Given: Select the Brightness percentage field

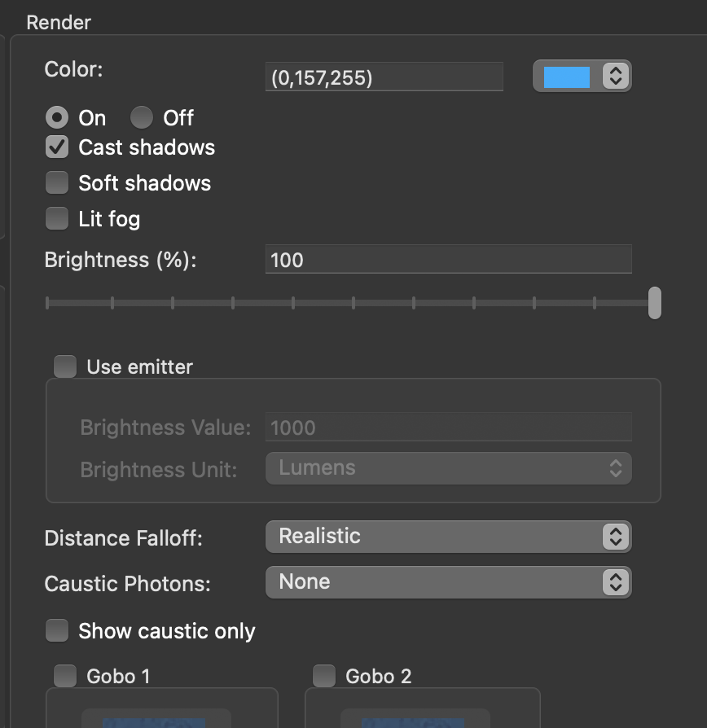Looking at the screenshot, I should (448, 259).
